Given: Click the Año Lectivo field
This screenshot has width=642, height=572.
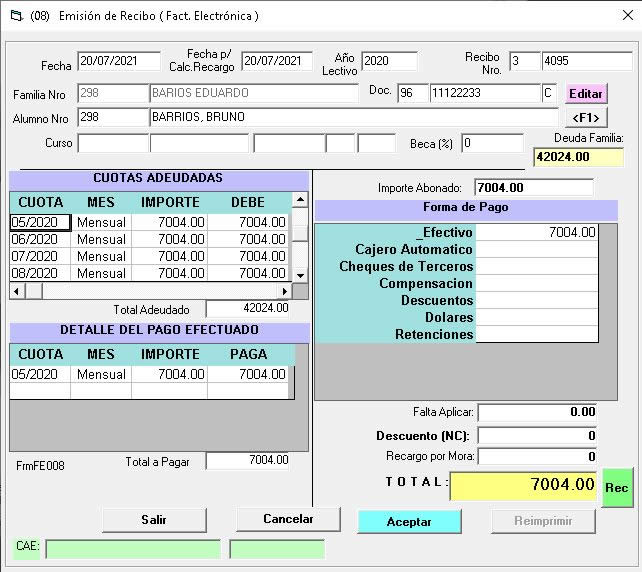Looking at the screenshot, I should pos(388,61).
